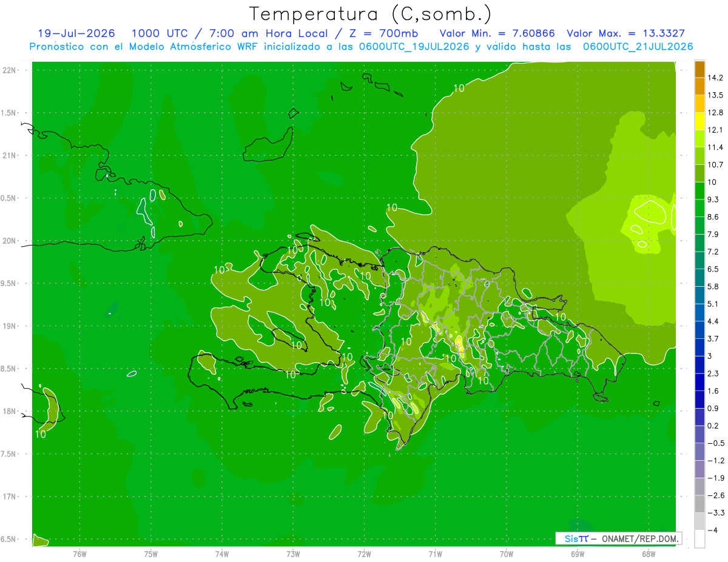
Task: Click the "74W" longitude label
Action: click(x=222, y=554)
